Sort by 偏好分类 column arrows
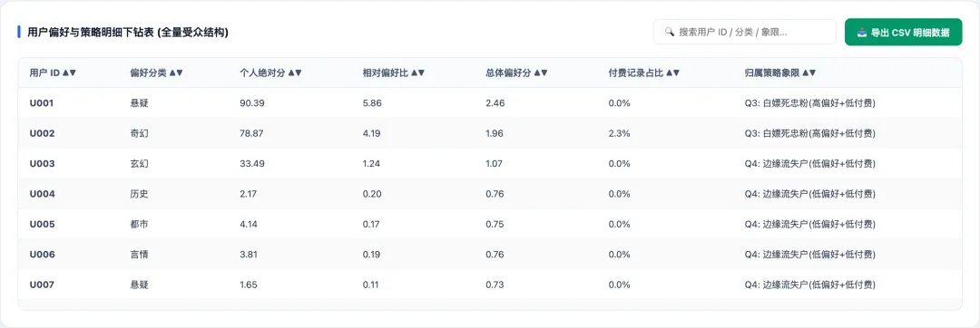Screen dimensions: 980x328 [x=176, y=72]
